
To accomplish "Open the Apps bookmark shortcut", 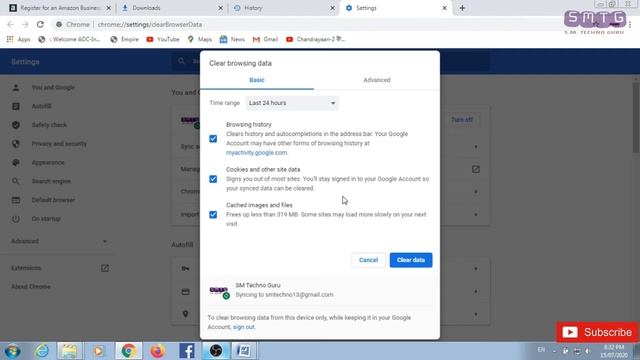I will (19, 39).
